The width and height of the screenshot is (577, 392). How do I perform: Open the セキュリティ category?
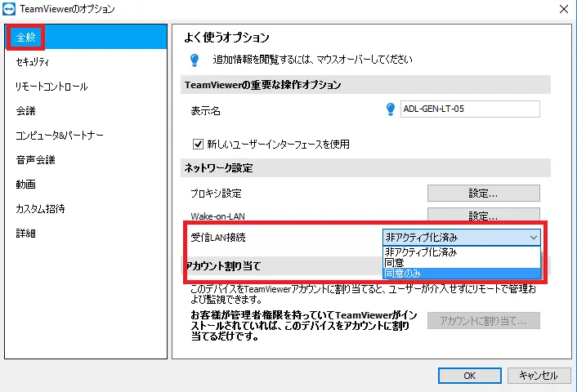pyautogui.click(x=86, y=62)
